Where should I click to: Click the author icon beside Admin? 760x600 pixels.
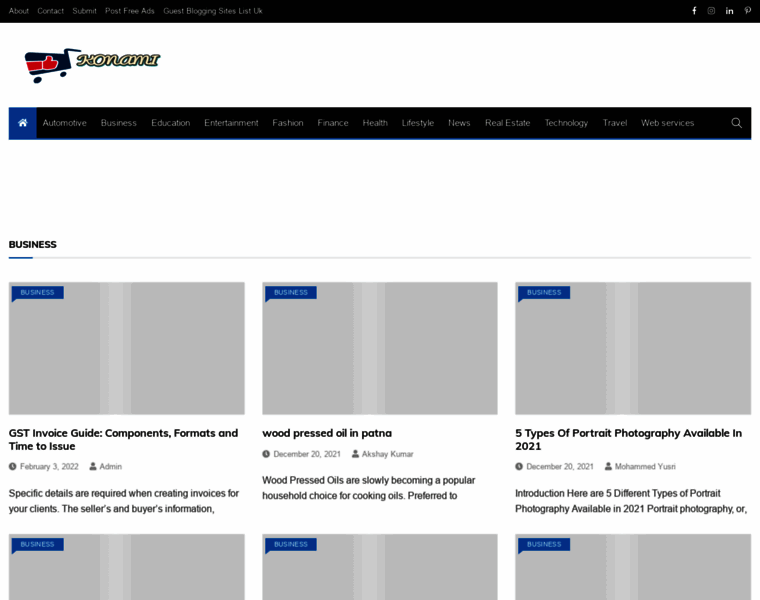93,467
